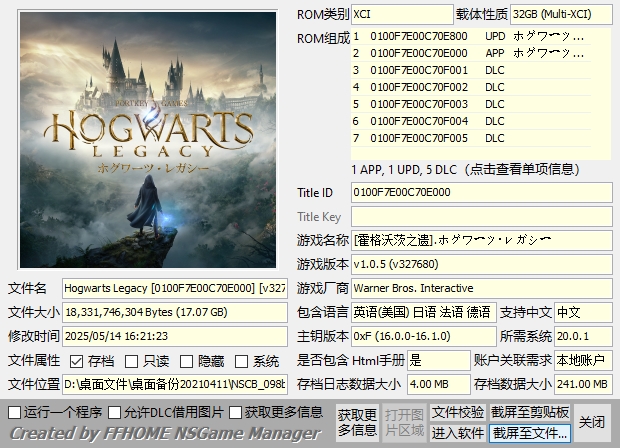Select DLC row 0100F7E00C70F002
This screenshot has width=620, height=448.
[x=471, y=87]
